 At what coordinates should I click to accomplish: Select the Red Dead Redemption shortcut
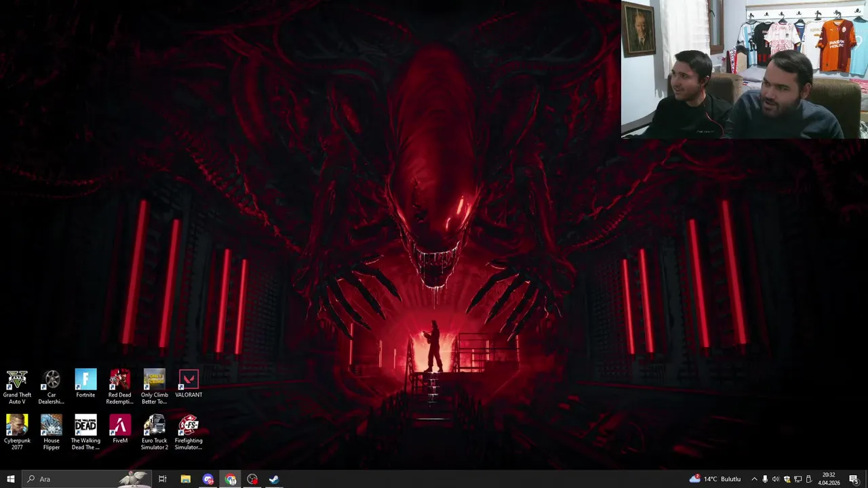click(x=120, y=387)
